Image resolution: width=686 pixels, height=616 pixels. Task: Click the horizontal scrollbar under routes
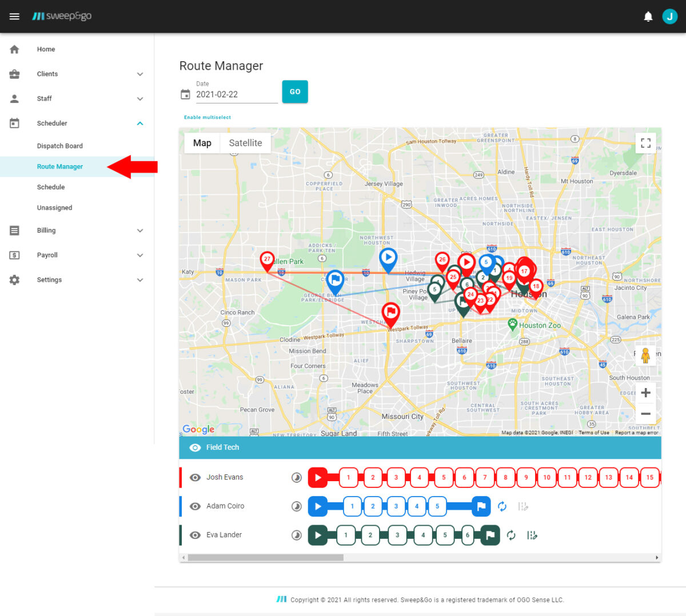point(265,558)
